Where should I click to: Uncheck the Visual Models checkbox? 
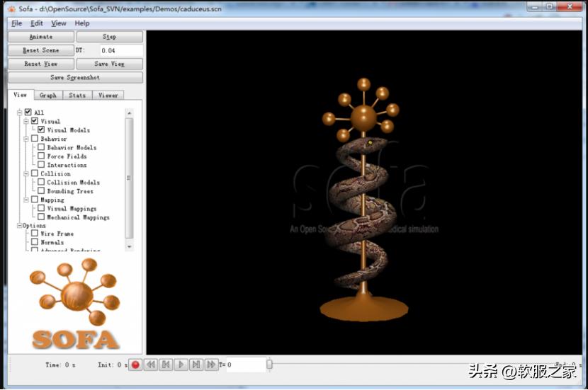coord(41,130)
